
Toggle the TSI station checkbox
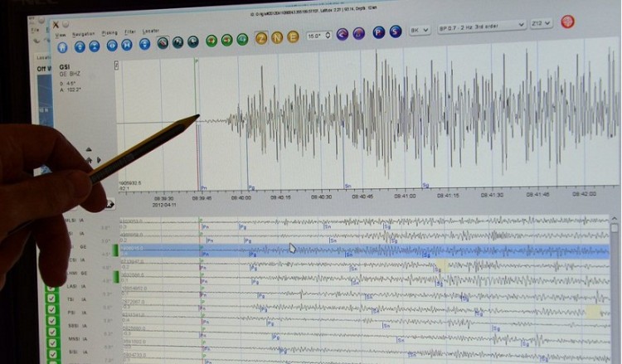coord(51,299)
